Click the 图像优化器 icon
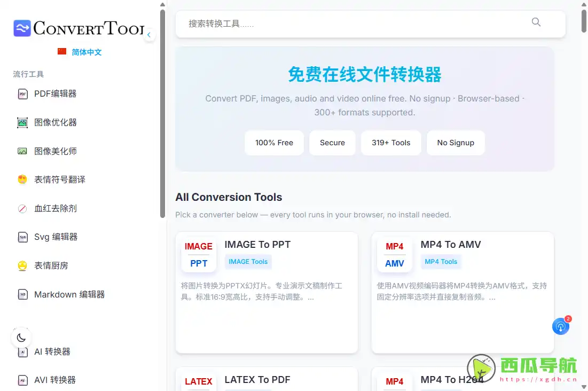 (22, 123)
